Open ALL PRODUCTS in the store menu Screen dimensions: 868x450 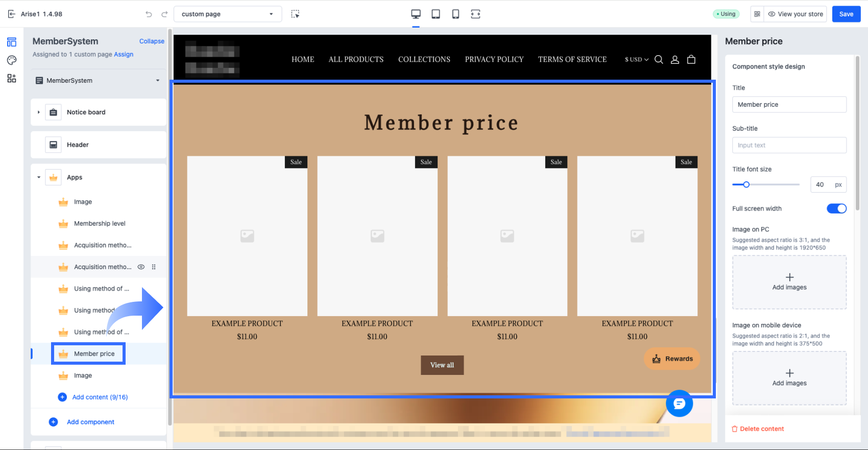point(356,60)
